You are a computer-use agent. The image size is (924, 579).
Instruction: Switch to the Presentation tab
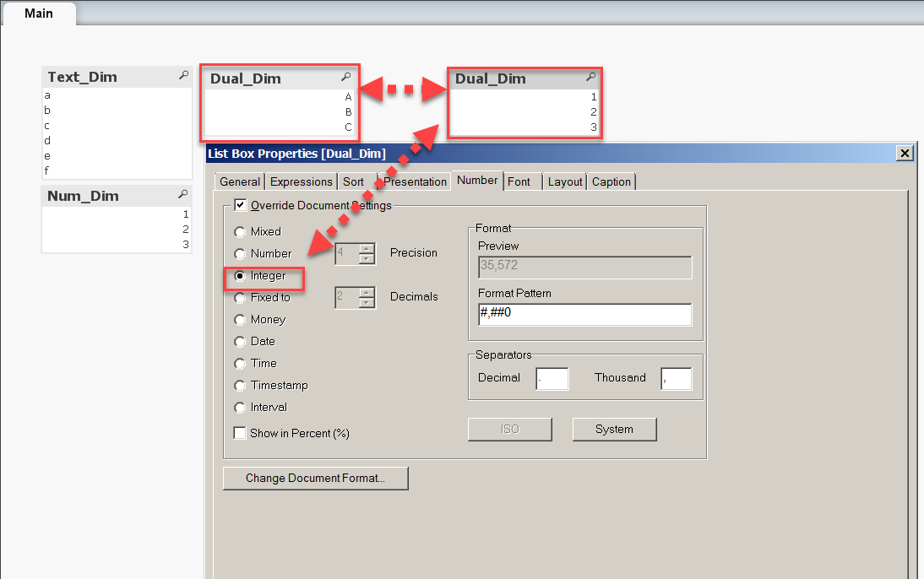pyautogui.click(x=415, y=181)
